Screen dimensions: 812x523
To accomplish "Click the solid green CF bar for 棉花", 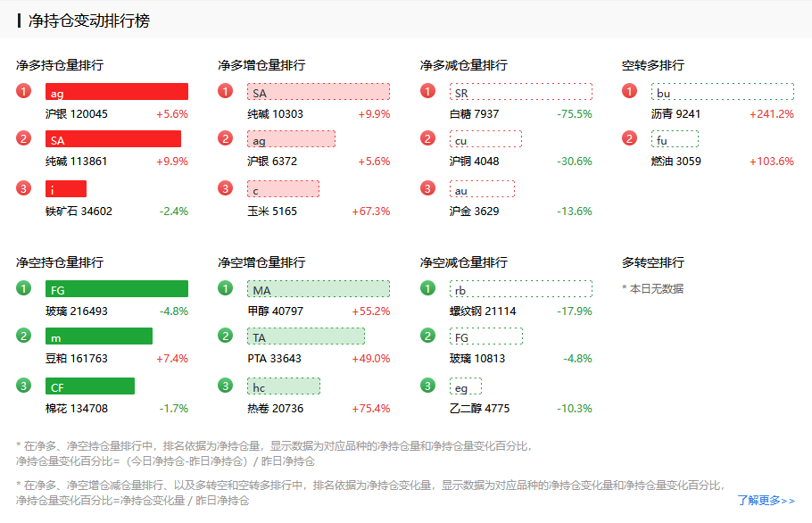I will [x=90, y=386].
